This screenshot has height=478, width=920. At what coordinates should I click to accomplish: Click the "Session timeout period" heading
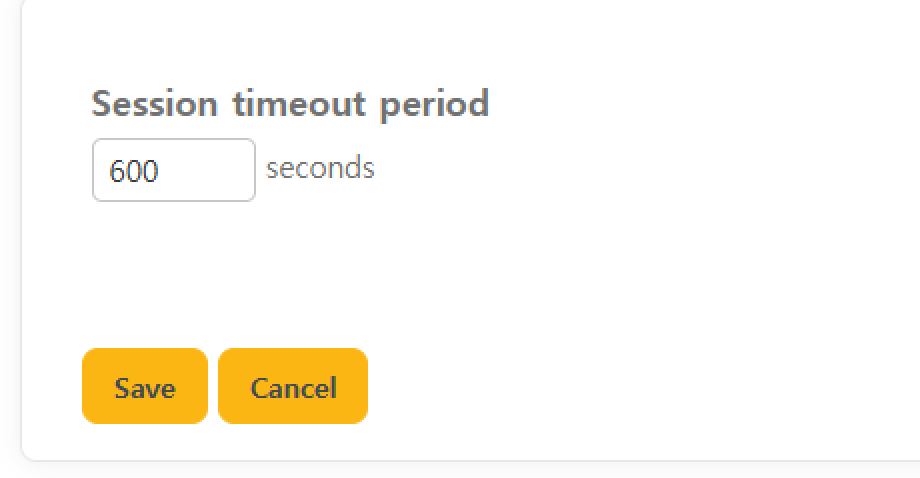click(x=290, y=103)
